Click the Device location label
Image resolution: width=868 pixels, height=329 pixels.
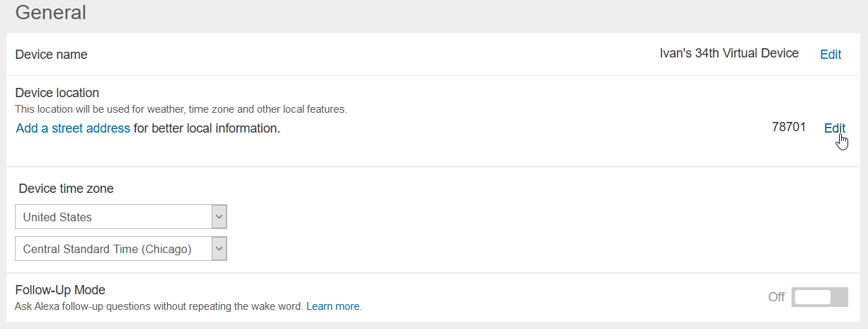pyautogui.click(x=57, y=93)
